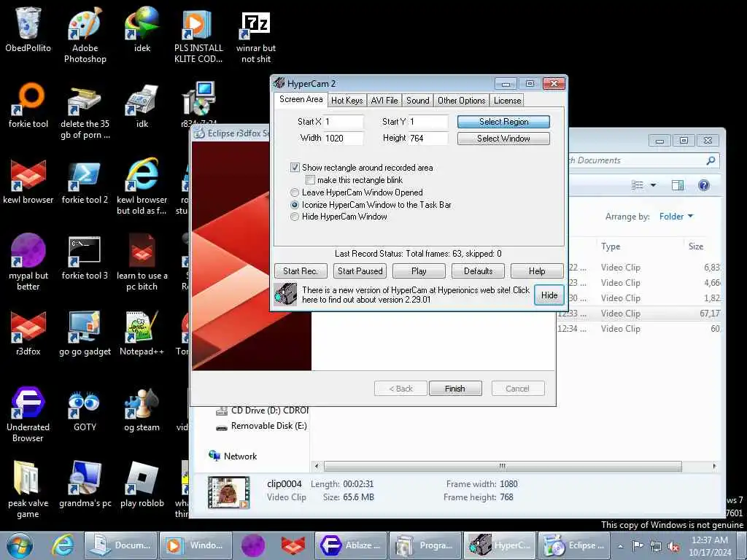Image resolution: width=747 pixels, height=560 pixels.
Task: Open the License tab
Action: (508, 101)
